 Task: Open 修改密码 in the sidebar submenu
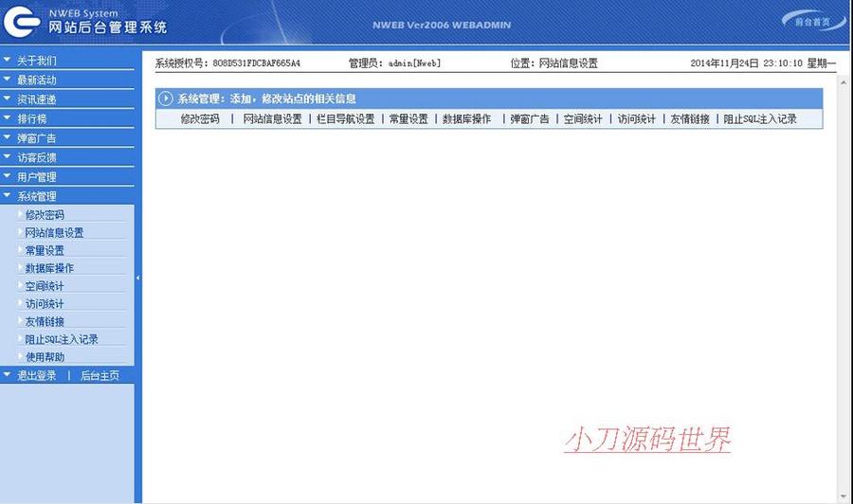[x=45, y=215]
